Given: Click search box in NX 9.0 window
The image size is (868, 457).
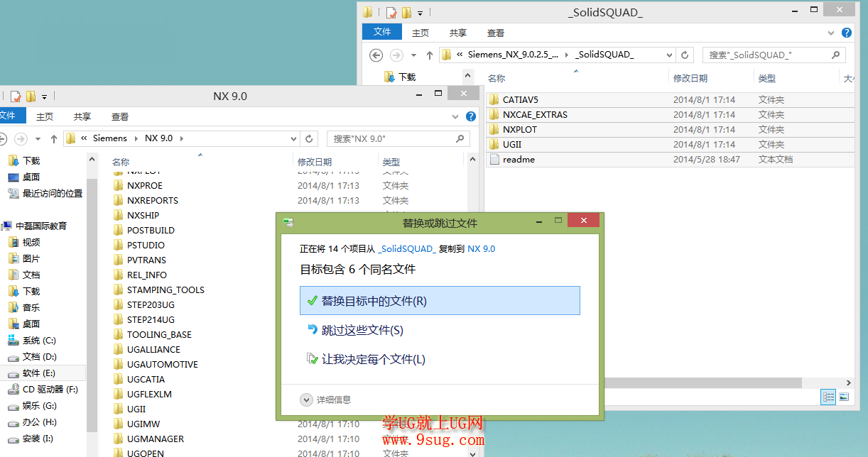Looking at the screenshot, I should [398, 138].
